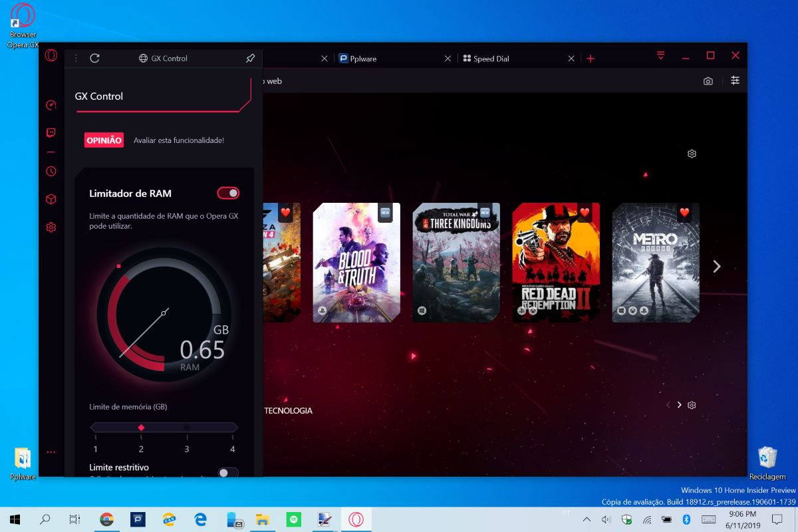
Task: Open the Action Center notifications icon
Action: click(777, 519)
